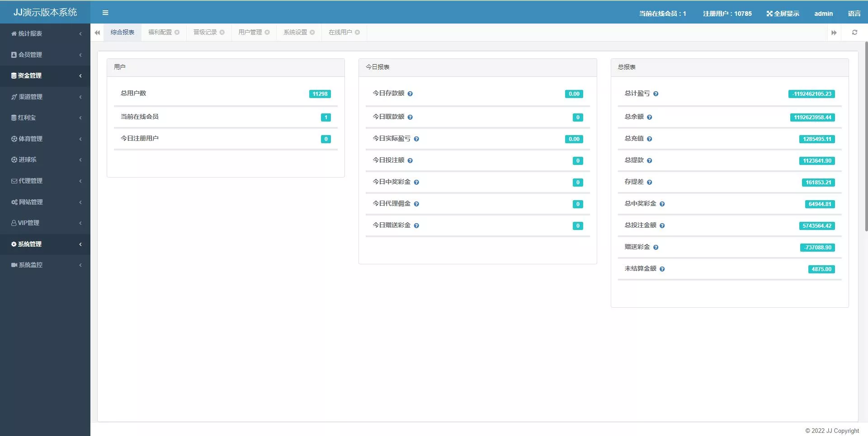The width and height of the screenshot is (868, 436).
Task: Click help icon next to 今日存款额
Action: coord(410,94)
